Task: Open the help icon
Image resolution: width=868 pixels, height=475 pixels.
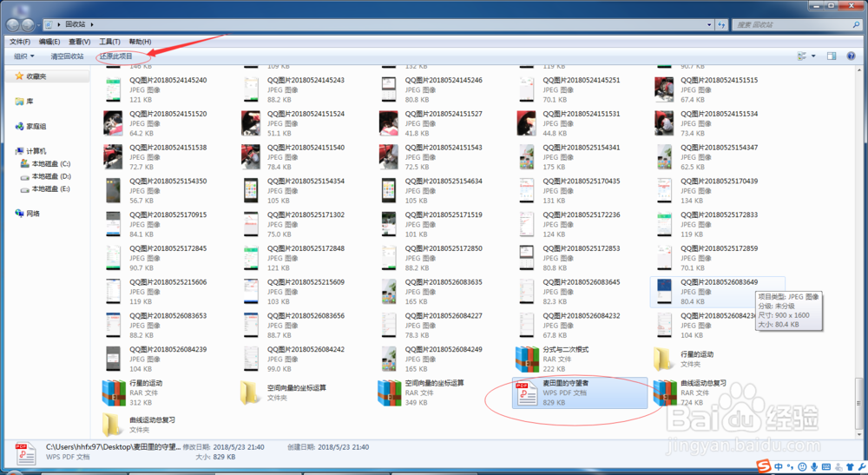Action: tap(851, 56)
